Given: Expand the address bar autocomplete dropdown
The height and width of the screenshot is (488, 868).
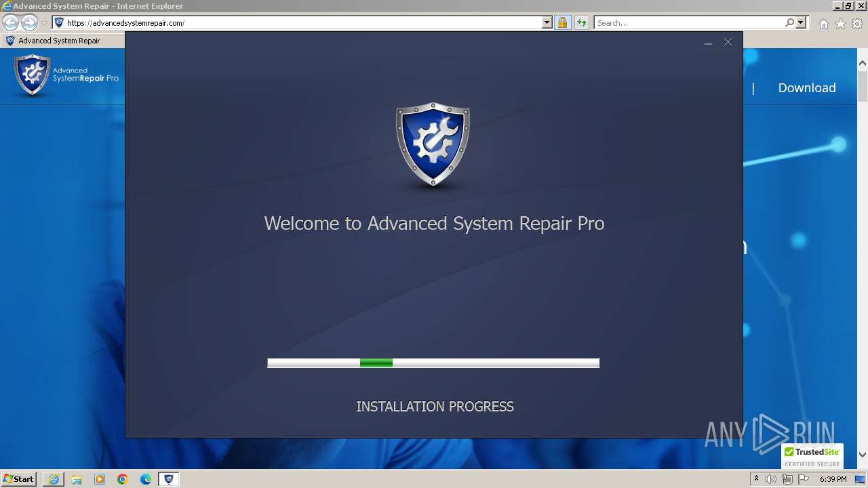Looking at the screenshot, I should [547, 22].
